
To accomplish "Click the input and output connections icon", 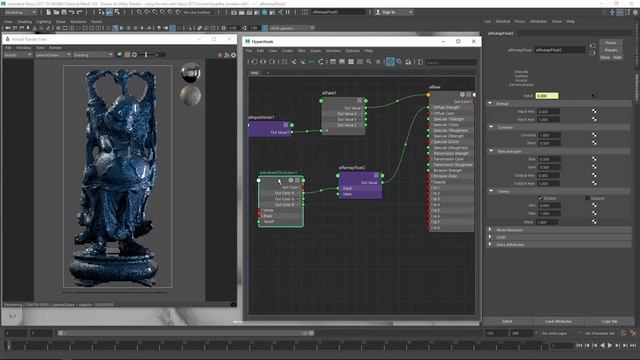I will click(x=263, y=62).
